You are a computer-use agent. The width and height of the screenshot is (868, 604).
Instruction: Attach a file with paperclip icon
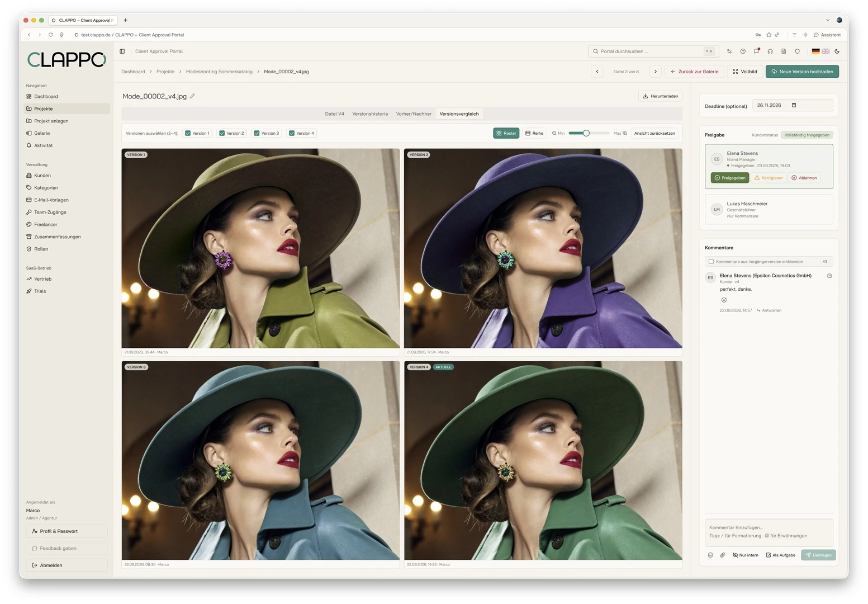[x=723, y=555]
